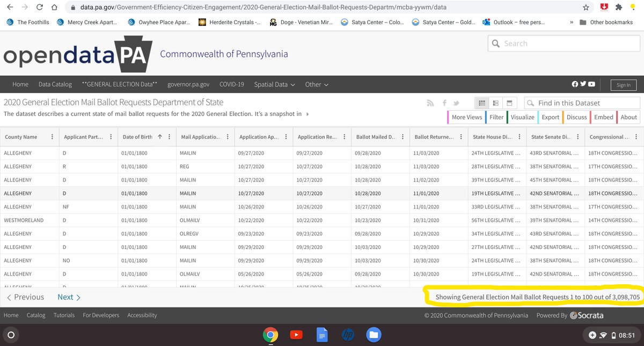Open the browser extensions puzzle icon
644x346 pixels.
[620, 8]
